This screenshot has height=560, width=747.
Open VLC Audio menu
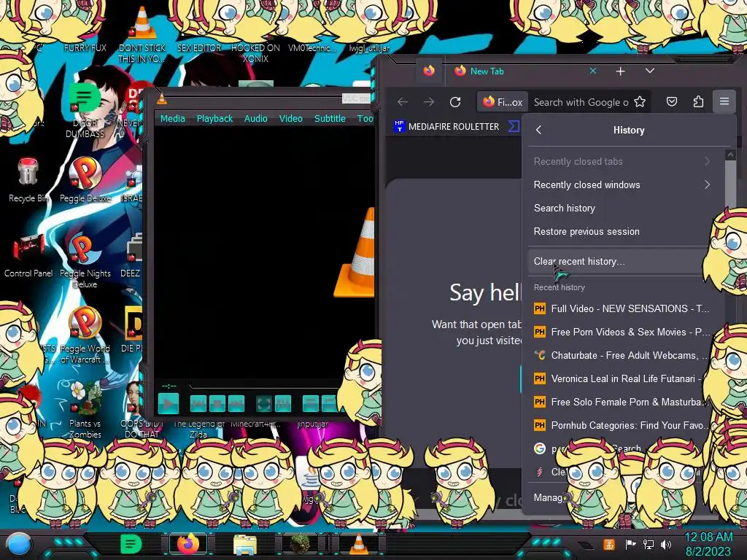tap(256, 119)
